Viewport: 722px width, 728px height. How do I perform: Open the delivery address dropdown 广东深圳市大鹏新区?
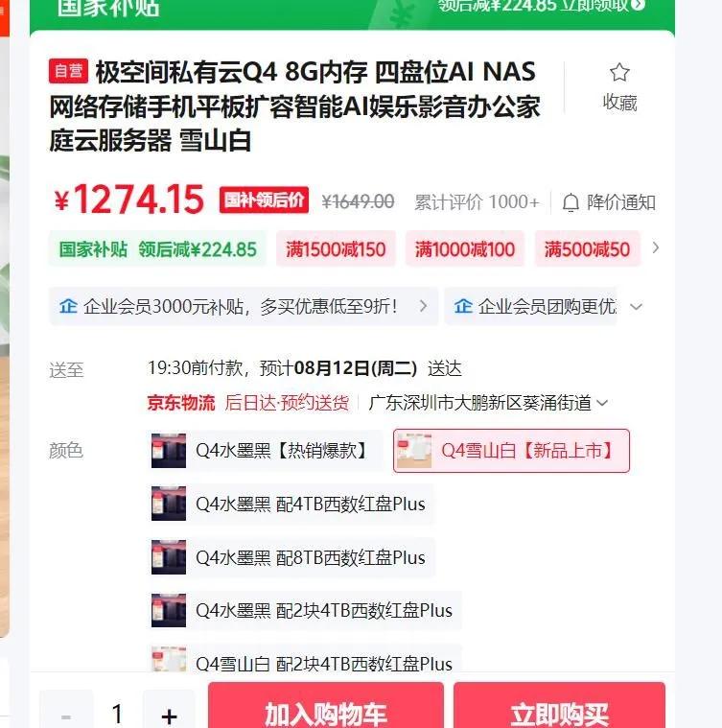pyautogui.click(x=488, y=403)
